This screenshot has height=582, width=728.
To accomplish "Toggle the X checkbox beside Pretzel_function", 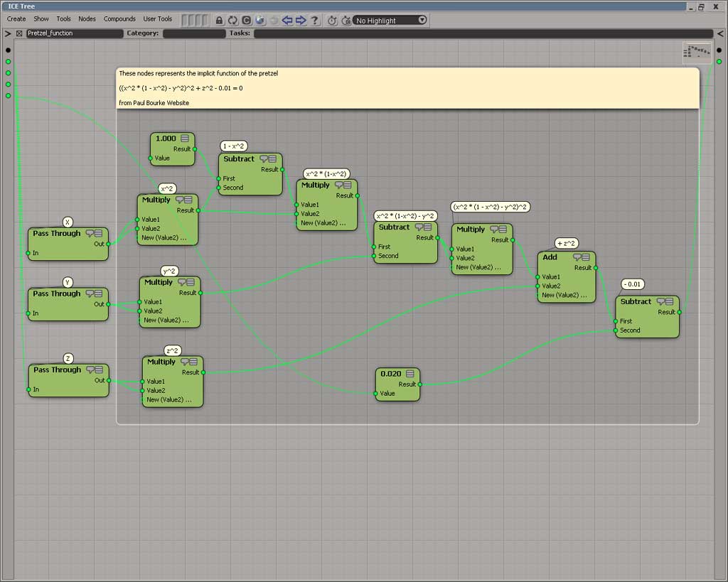I will tap(19, 33).
